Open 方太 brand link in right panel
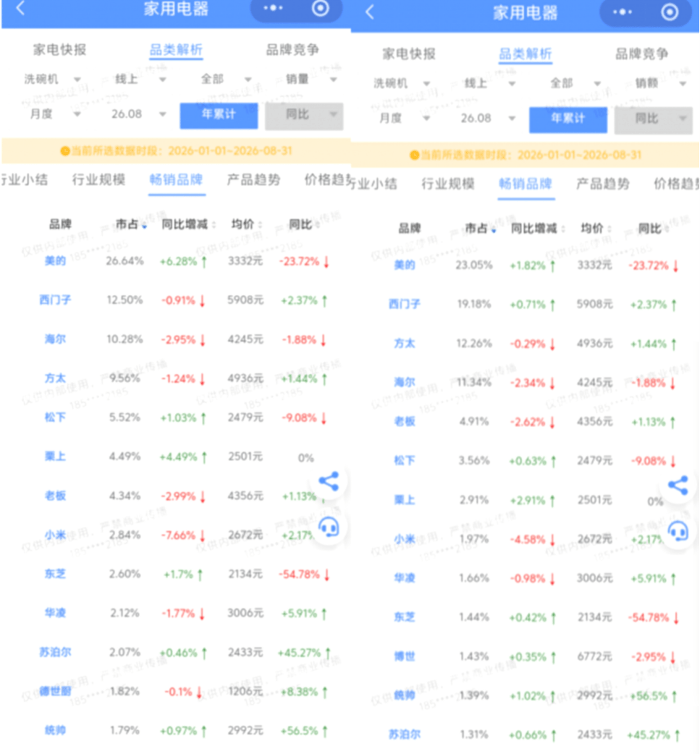The image size is (700, 754). 404,343
